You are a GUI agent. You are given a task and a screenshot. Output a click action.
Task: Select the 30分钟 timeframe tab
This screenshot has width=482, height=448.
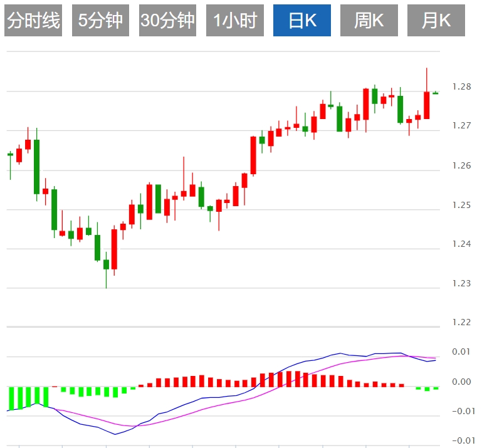[x=167, y=20]
